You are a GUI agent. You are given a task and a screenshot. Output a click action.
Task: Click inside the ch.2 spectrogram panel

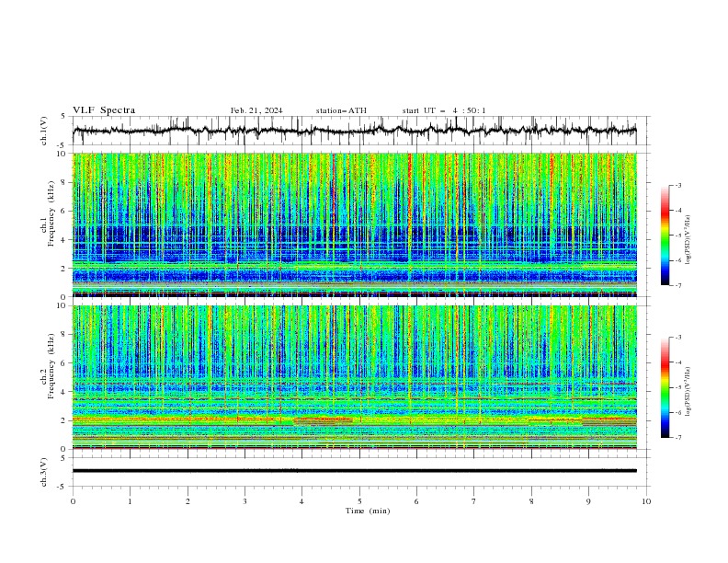(x=355, y=377)
